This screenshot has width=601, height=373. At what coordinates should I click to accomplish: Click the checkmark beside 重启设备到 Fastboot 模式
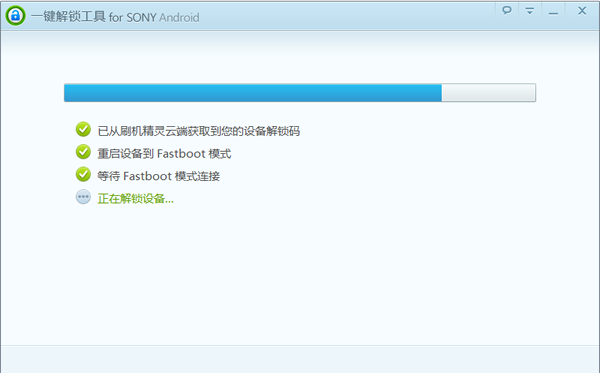click(83, 152)
